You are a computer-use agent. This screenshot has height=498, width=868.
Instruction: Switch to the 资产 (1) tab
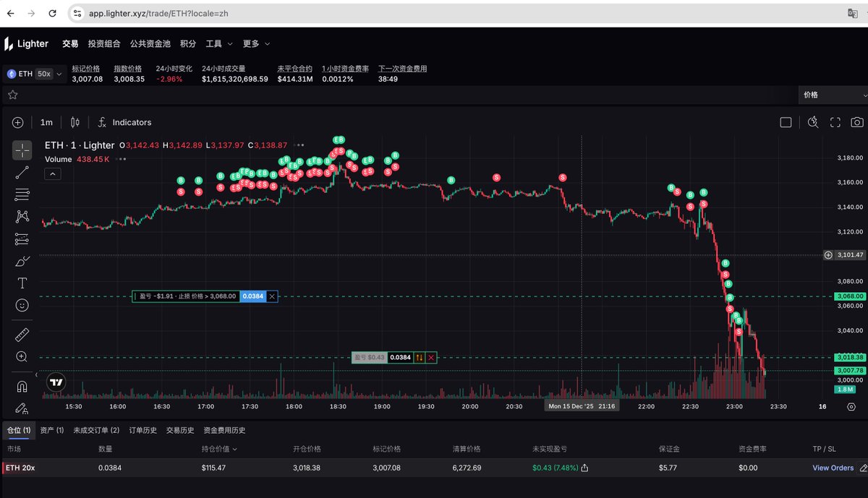click(52, 430)
